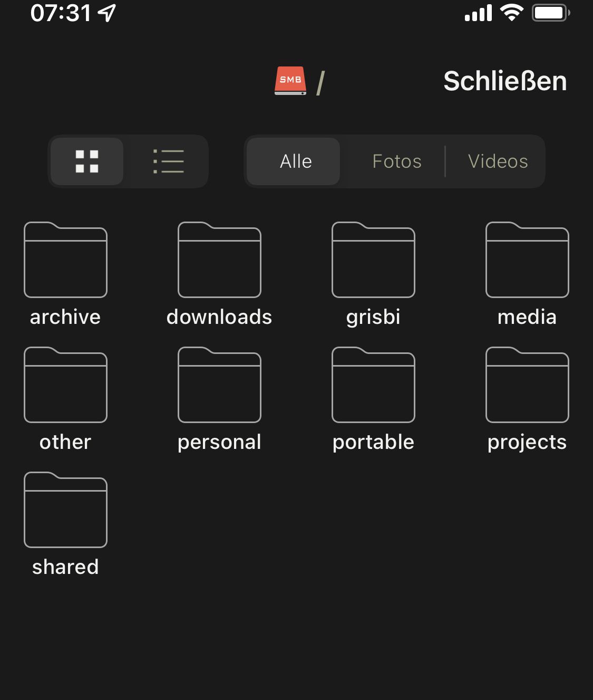Image resolution: width=593 pixels, height=700 pixels.
Task: Switch to list view
Action: tap(169, 161)
